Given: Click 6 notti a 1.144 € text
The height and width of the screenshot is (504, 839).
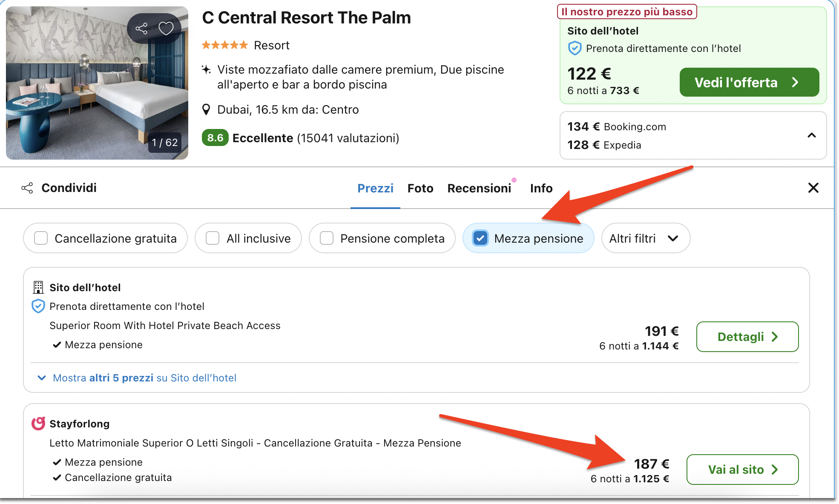Looking at the screenshot, I should click(x=639, y=346).
